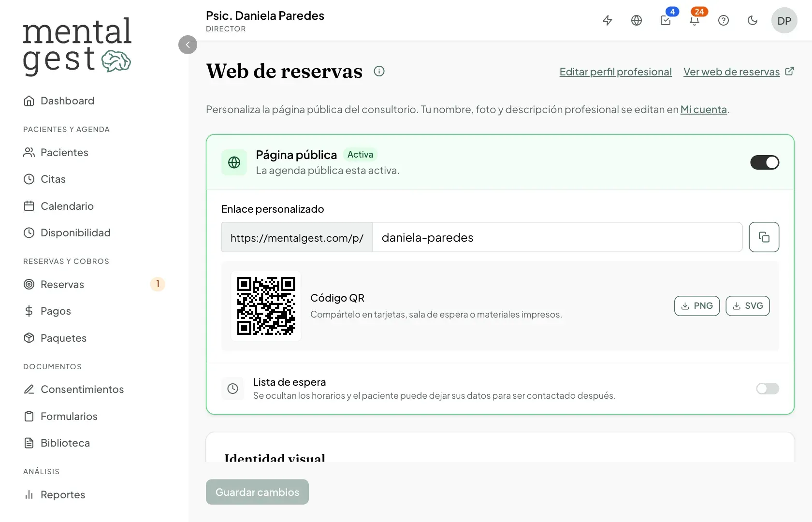Click the Reservas pending badge 1
The width and height of the screenshot is (812, 522).
158,284
